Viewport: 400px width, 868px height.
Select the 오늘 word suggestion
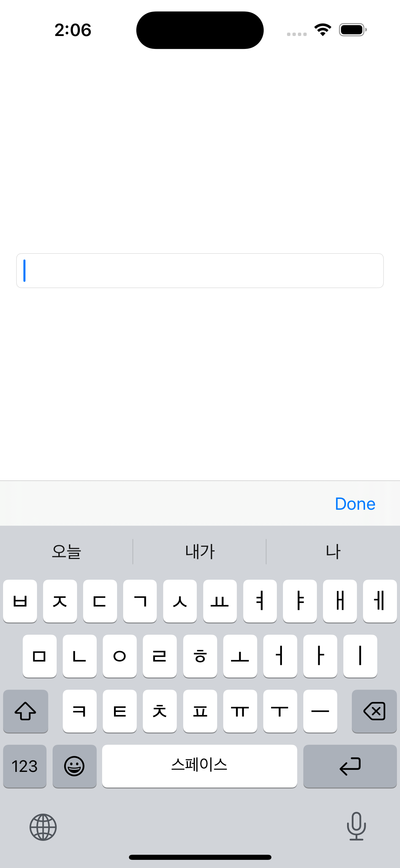pyautogui.click(x=66, y=551)
